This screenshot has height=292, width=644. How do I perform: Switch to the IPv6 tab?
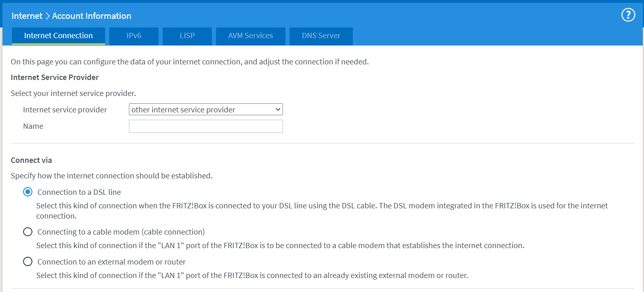click(133, 36)
